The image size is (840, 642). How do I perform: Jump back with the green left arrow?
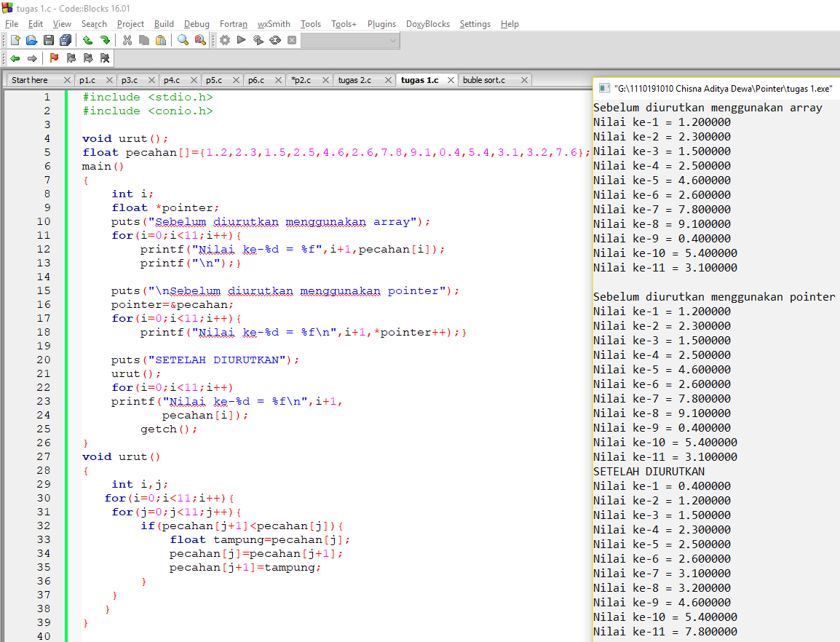pyautogui.click(x=15, y=58)
